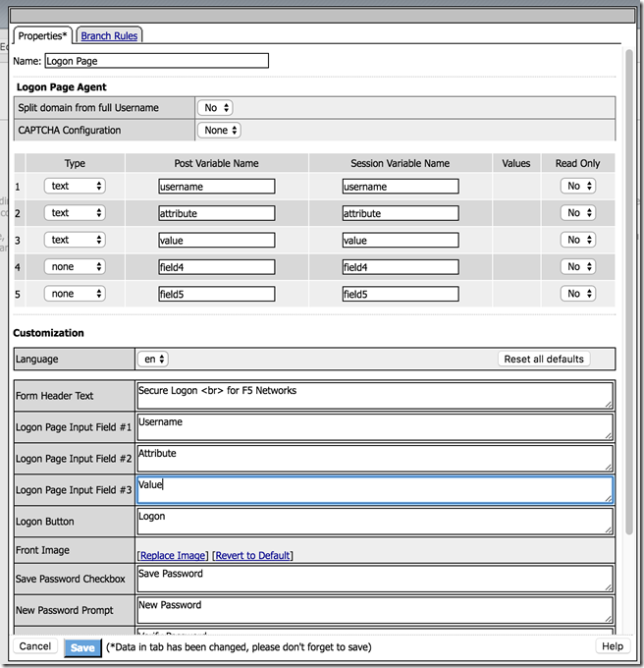
Task: Open Type dropdown for row 1
Action: tap(75, 186)
